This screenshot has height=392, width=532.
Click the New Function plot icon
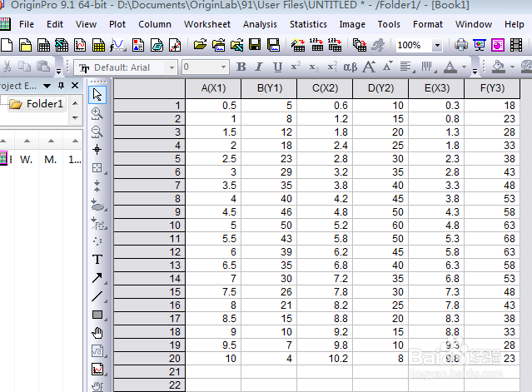(117, 45)
